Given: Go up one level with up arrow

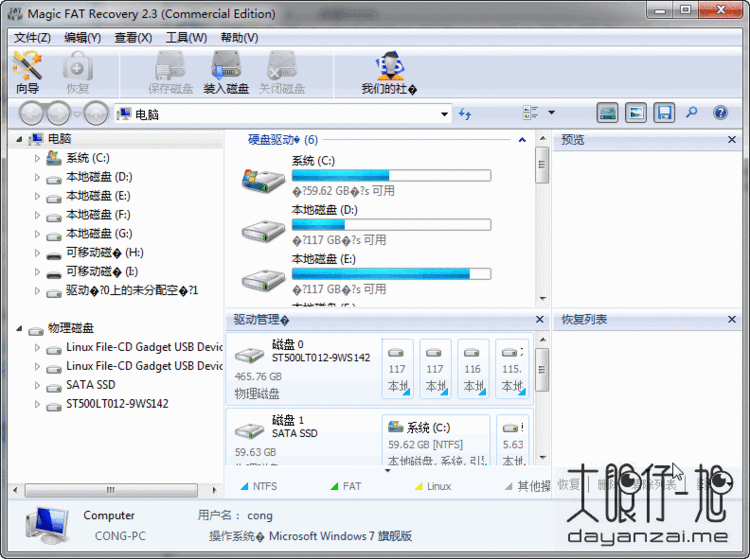Looking at the screenshot, I should coord(96,114).
